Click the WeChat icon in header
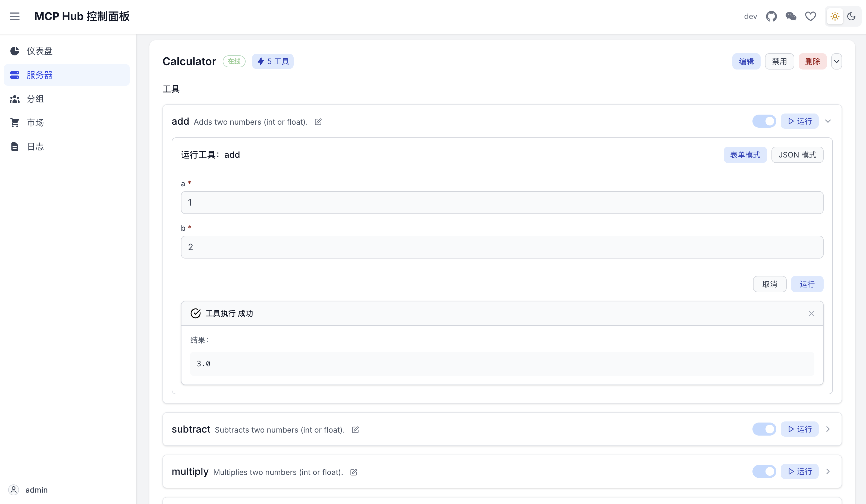The width and height of the screenshot is (866, 504). pyautogui.click(x=791, y=16)
